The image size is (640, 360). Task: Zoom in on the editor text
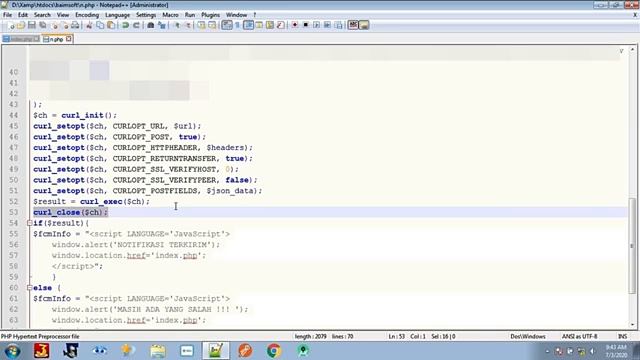[177, 25]
